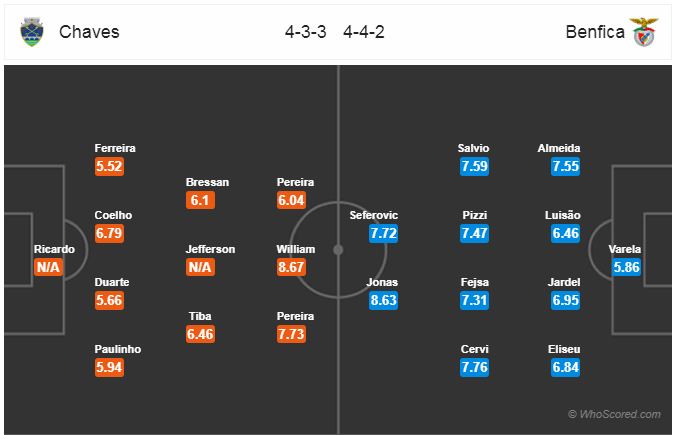The image size is (673, 435).
Task: Click the Chaves club crest icon
Action: [32, 32]
